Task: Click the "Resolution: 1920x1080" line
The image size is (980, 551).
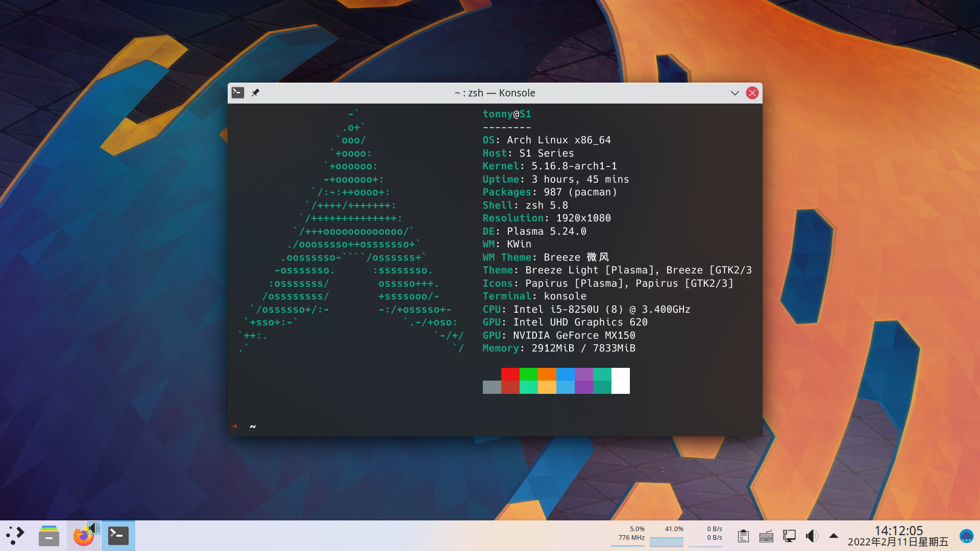Action: pyautogui.click(x=547, y=218)
